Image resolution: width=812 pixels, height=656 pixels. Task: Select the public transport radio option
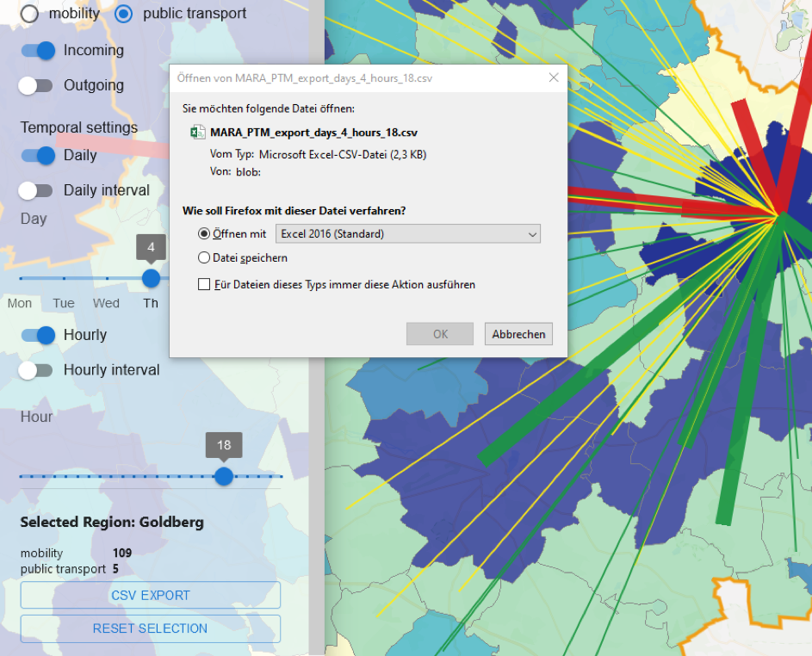tap(123, 14)
